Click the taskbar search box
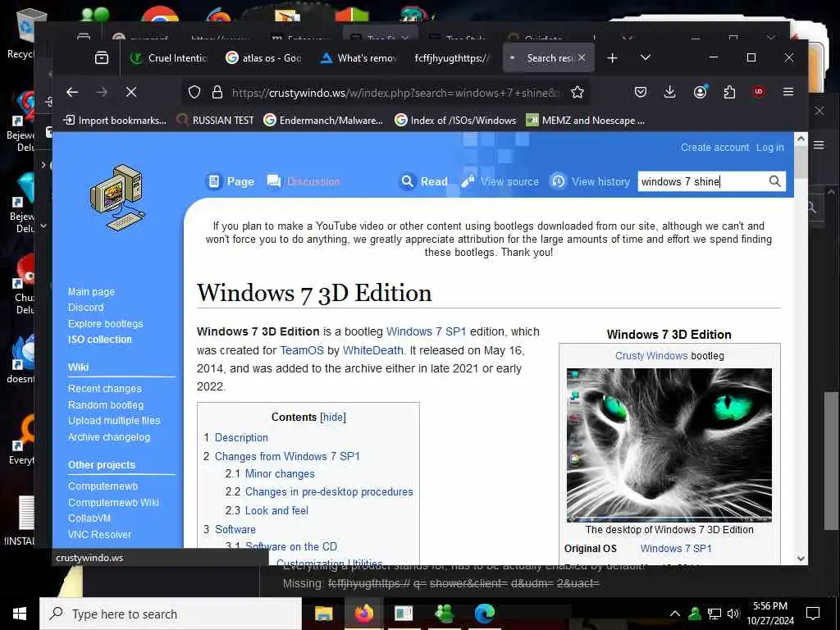 tap(171, 614)
